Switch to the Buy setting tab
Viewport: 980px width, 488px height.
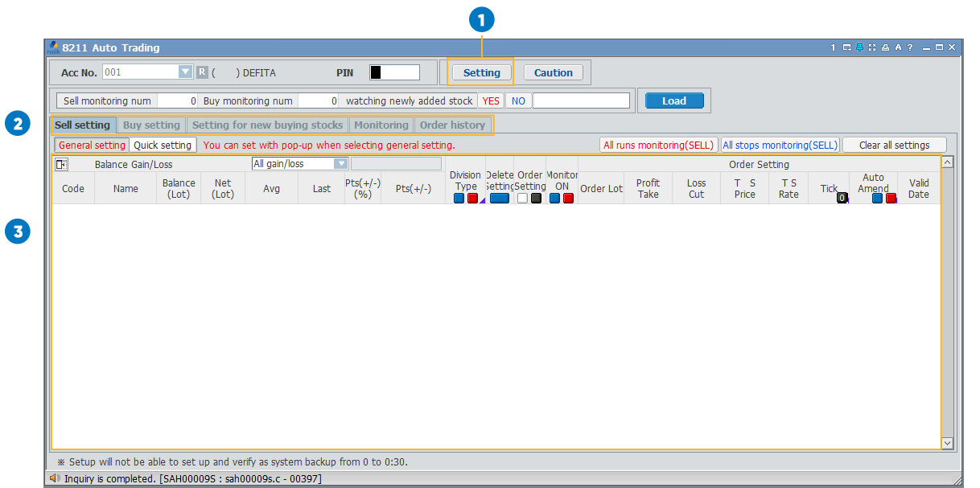(x=151, y=125)
